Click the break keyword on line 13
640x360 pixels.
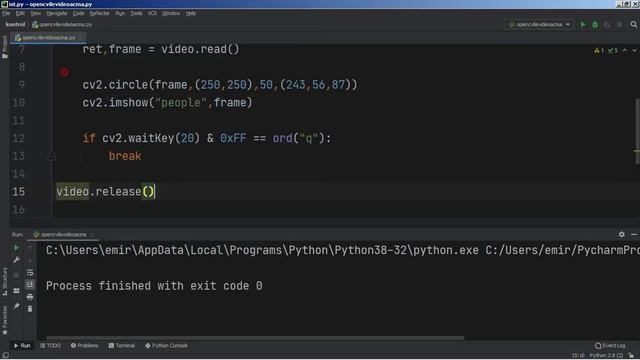(125, 156)
